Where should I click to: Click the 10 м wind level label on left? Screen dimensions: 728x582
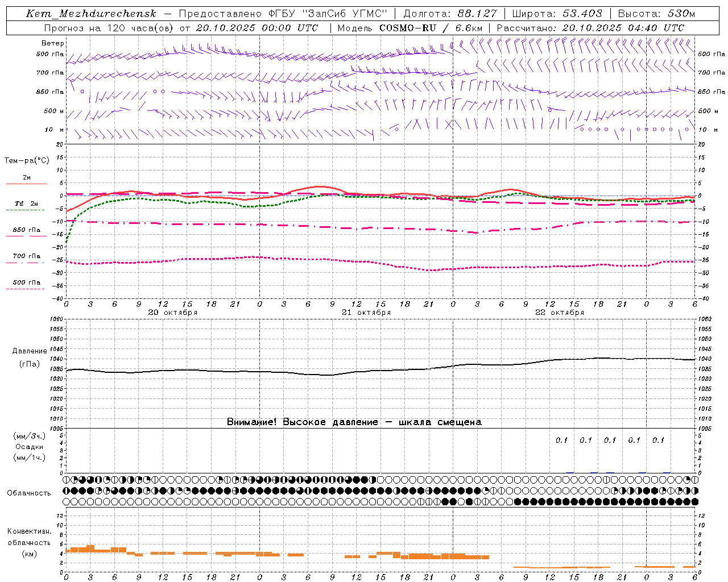click(x=55, y=130)
